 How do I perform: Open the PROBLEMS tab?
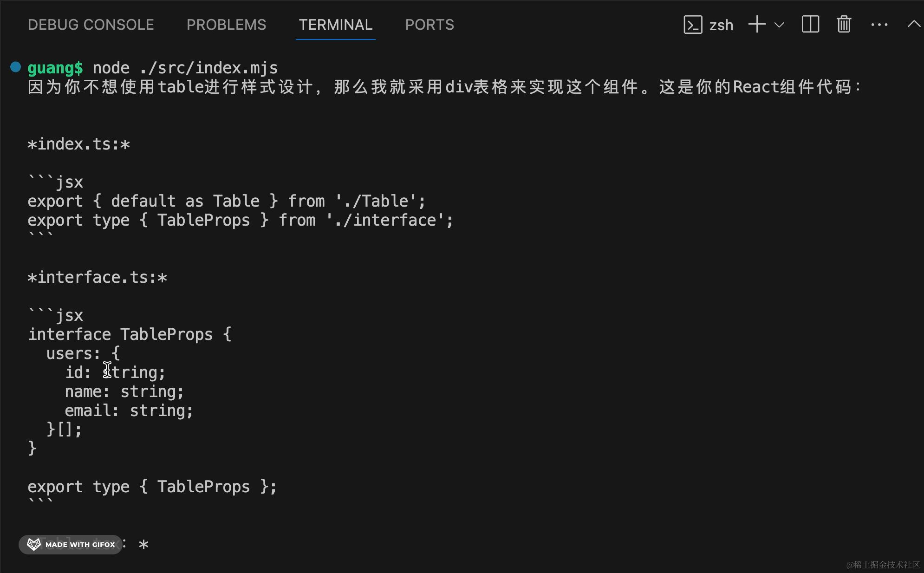(x=226, y=25)
